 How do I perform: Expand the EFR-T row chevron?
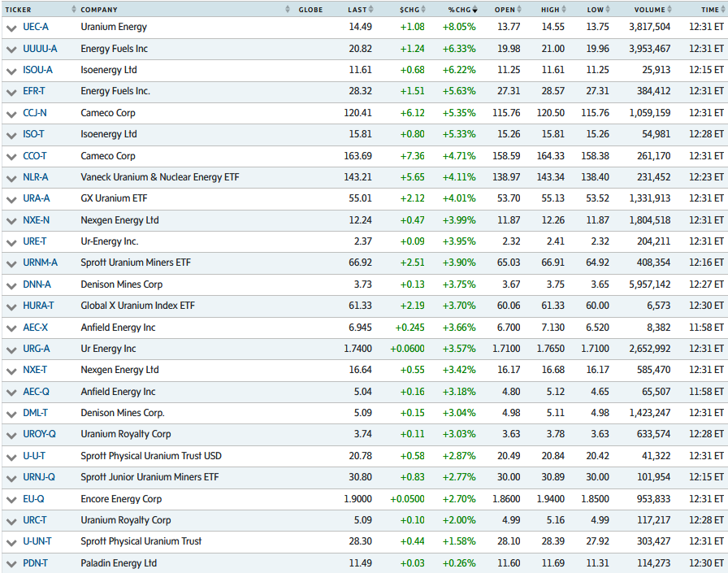tap(11, 93)
